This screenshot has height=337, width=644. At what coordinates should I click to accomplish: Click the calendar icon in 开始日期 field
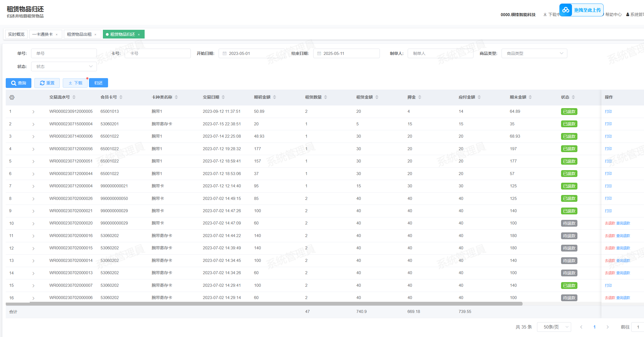click(x=225, y=54)
